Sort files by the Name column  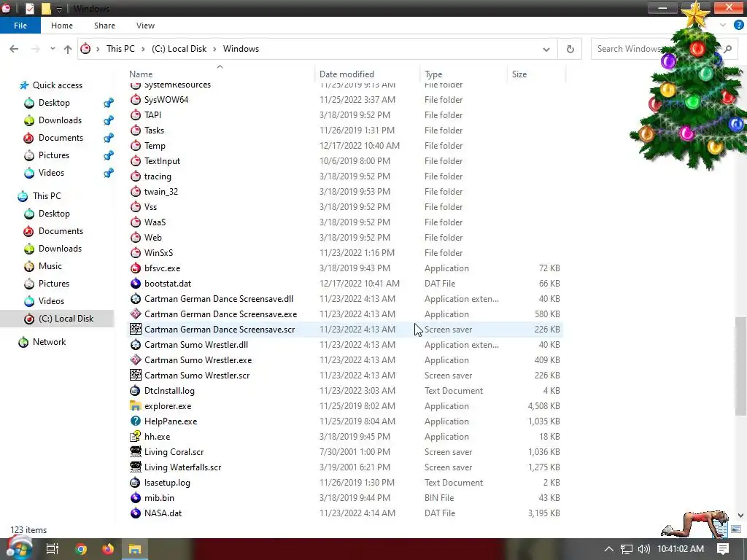click(141, 74)
